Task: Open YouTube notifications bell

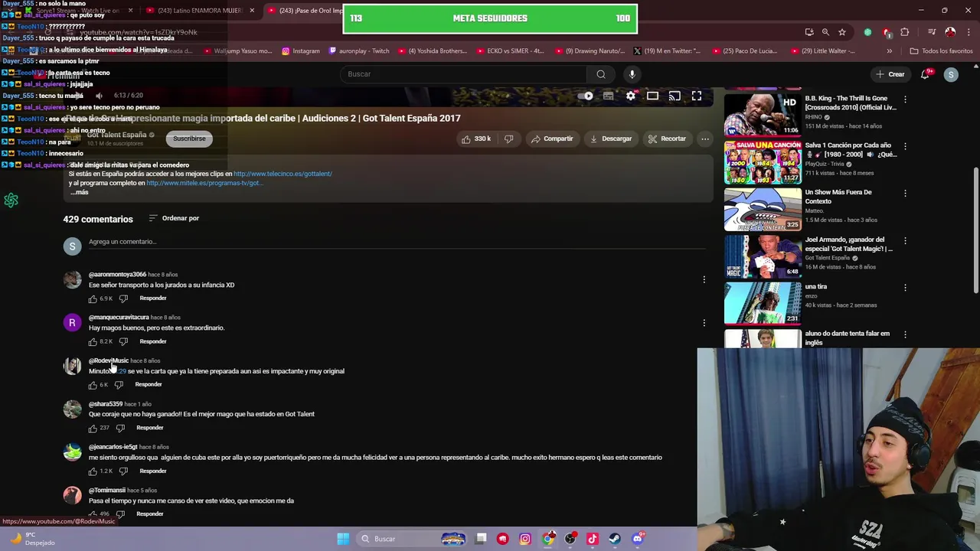Action: point(926,74)
